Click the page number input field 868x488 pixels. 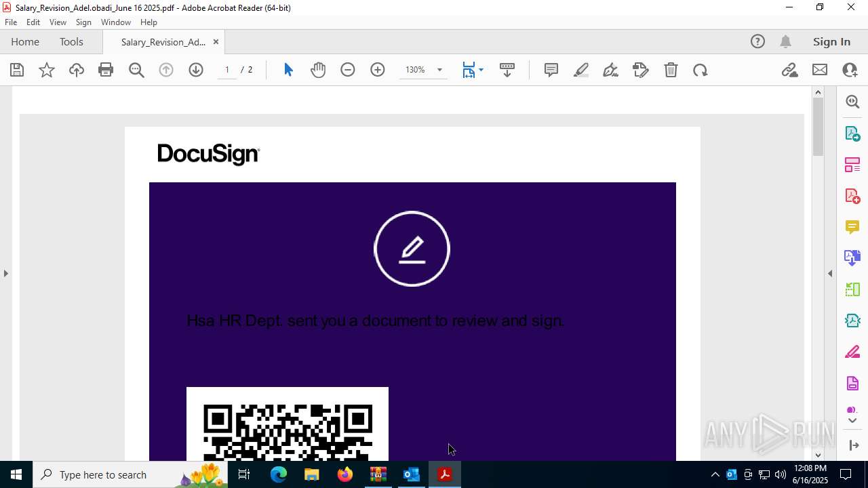coord(227,70)
